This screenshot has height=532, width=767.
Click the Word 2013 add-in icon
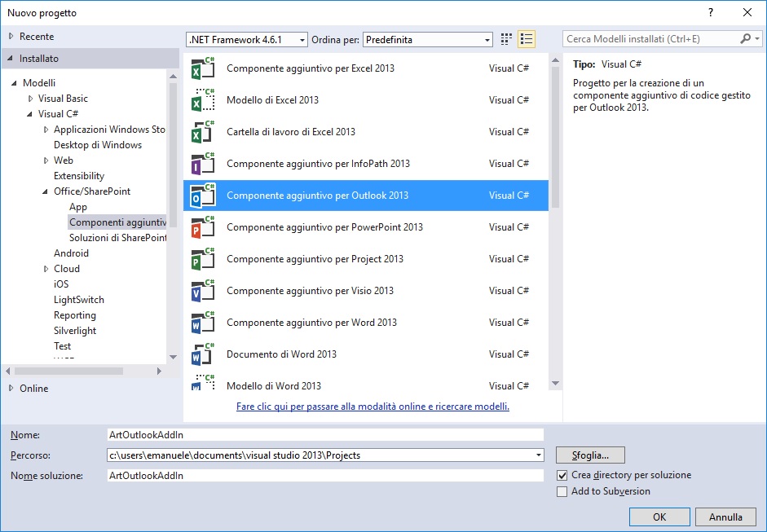pos(203,323)
